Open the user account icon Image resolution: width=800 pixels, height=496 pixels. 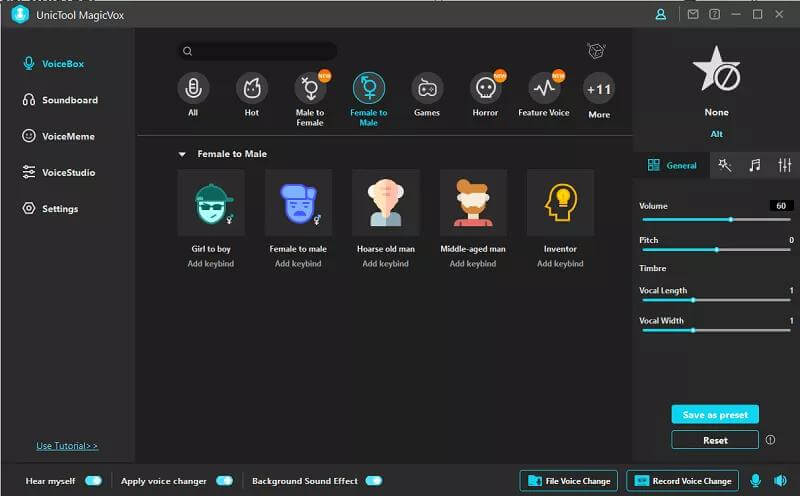pos(661,14)
